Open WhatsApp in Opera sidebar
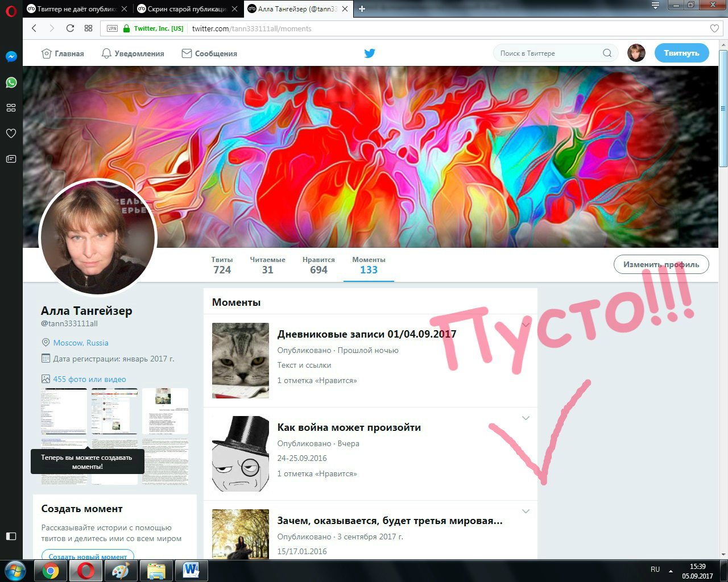The height and width of the screenshot is (582, 728). (x=11, y=82)
